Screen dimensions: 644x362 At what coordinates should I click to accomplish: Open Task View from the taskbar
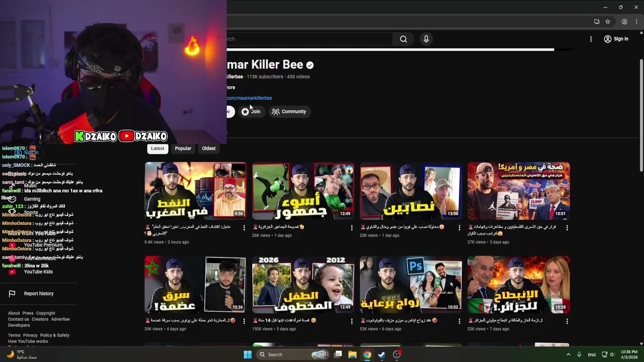click(x=338, y=354)
